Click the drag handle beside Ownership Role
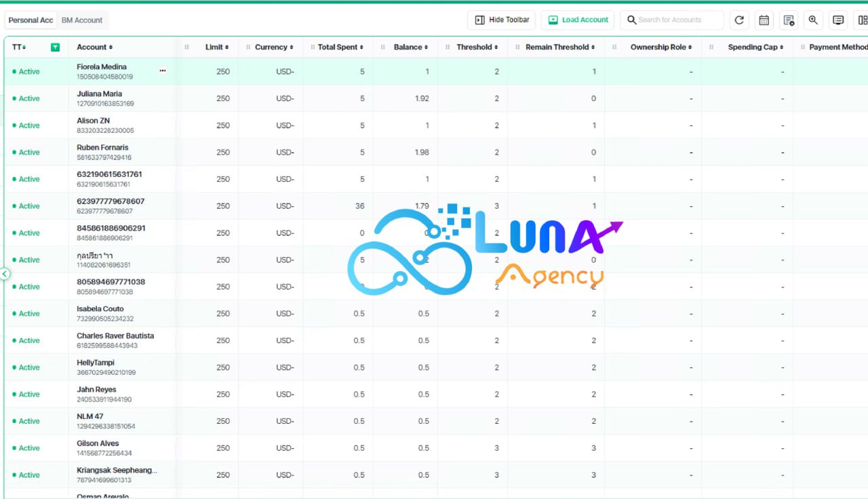Image resolution: width=868 pixels, height=499 pixels. 614,47
